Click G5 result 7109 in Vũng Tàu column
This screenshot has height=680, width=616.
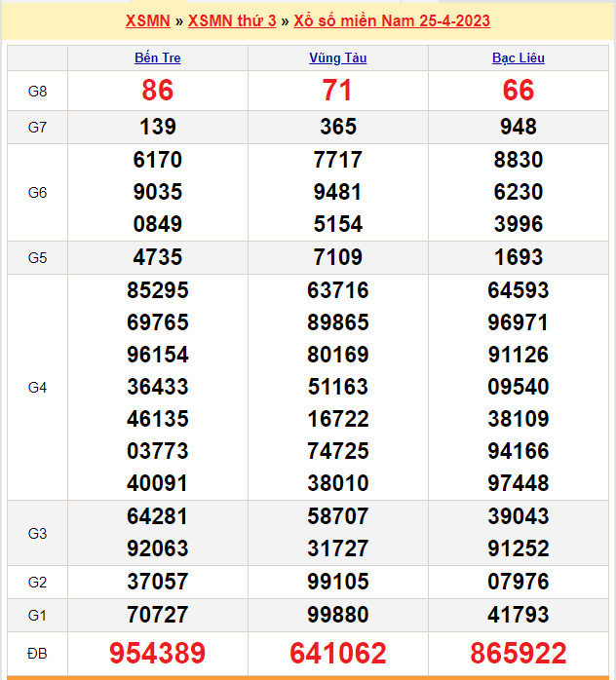[337, 257]
